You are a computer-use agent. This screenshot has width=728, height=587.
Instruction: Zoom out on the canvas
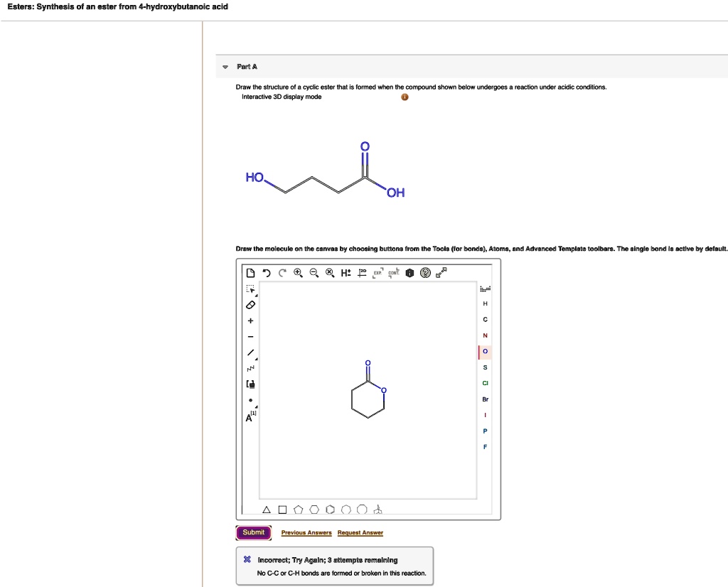pos(314,273)
